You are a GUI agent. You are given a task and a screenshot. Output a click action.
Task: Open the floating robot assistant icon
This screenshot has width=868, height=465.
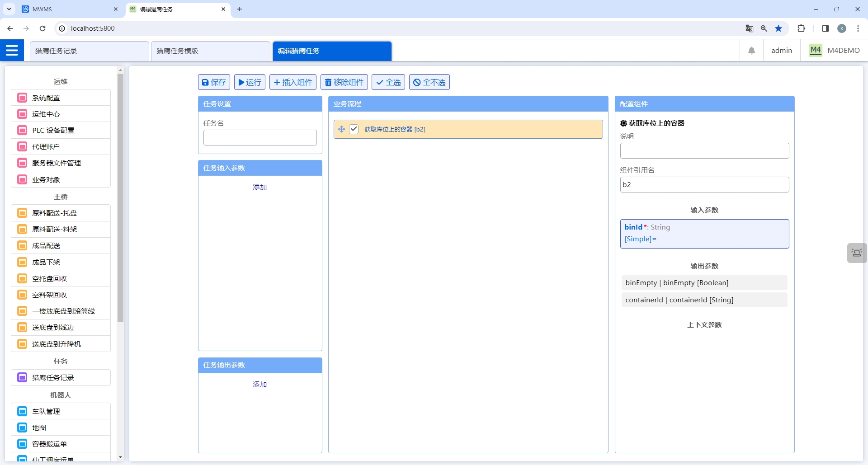click(857, 253)
